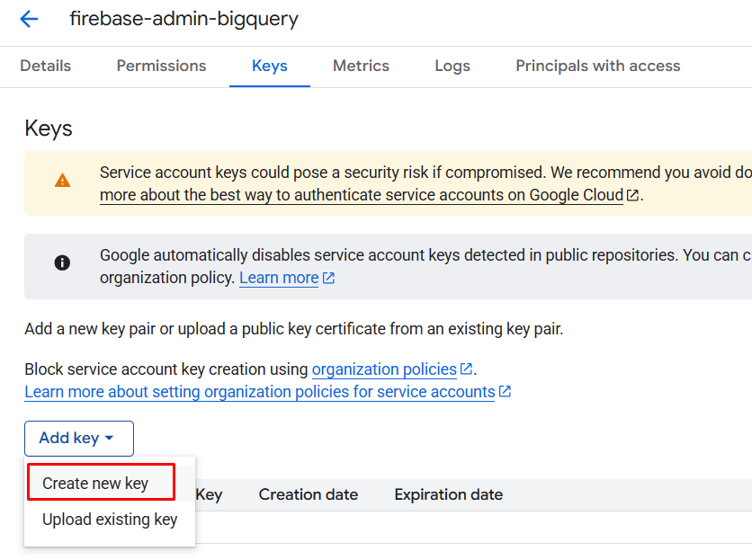
Task: Click the Expiration date column header
Action: point(449,494)
